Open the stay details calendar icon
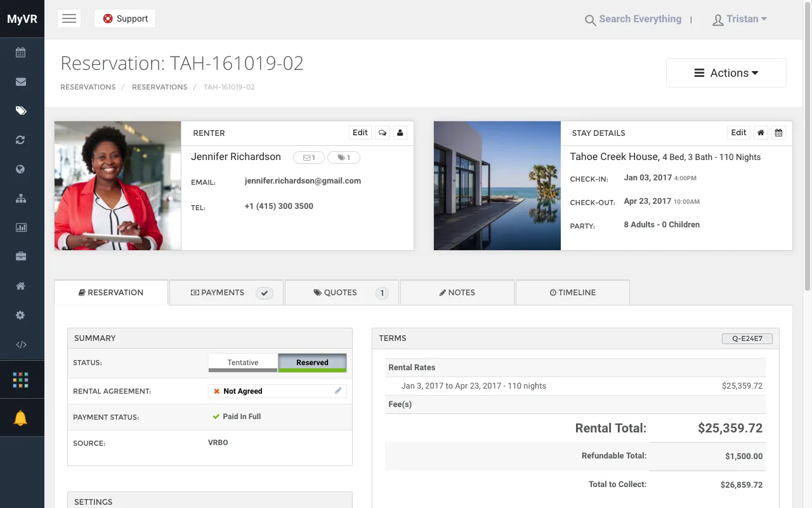Screen dimensions: 812x508 (x=779, y=133)
